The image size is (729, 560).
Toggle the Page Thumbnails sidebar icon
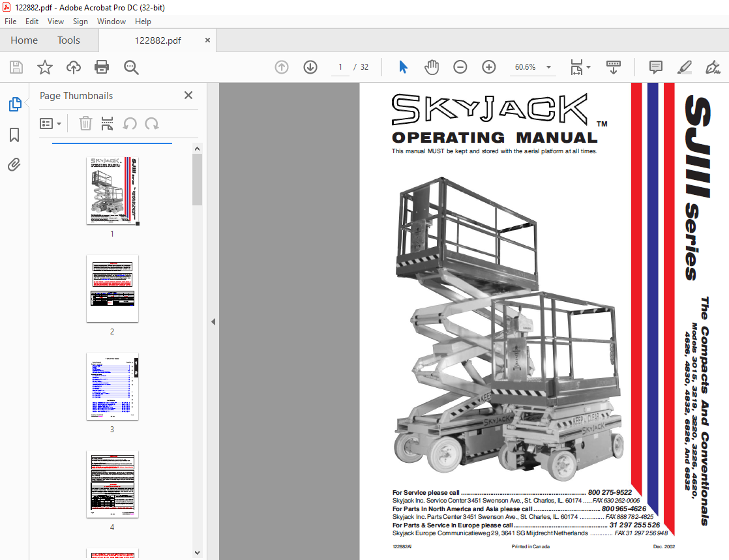pyautogui.click(x=14, y=104)
